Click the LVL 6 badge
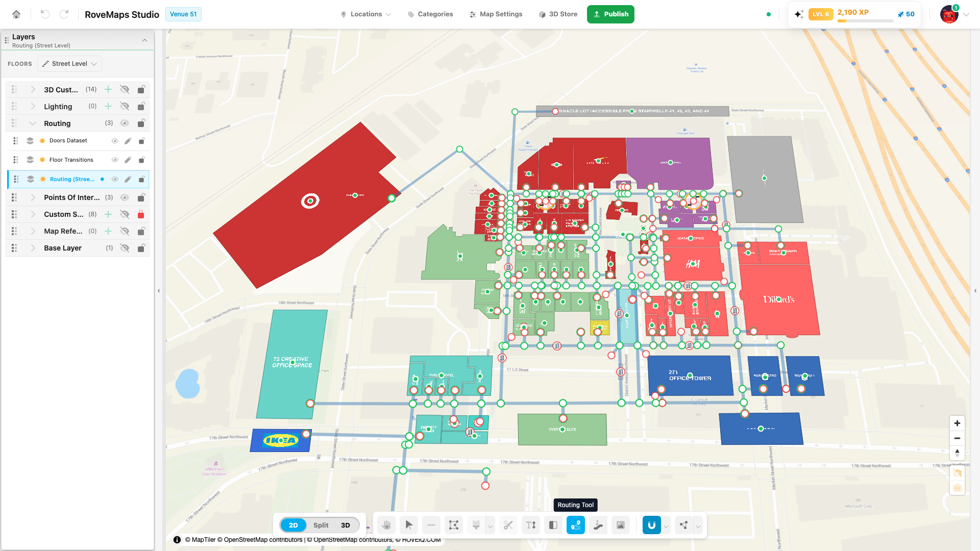980x551 pixels. [821, 14]
